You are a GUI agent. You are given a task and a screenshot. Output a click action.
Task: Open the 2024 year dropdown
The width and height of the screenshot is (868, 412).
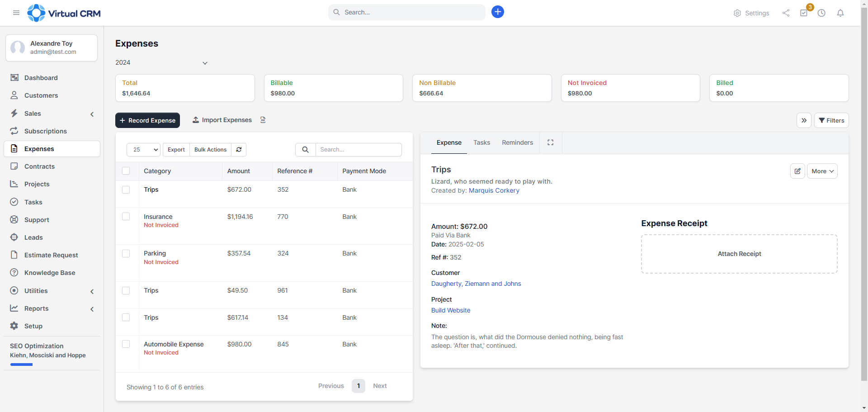(161, 63)
